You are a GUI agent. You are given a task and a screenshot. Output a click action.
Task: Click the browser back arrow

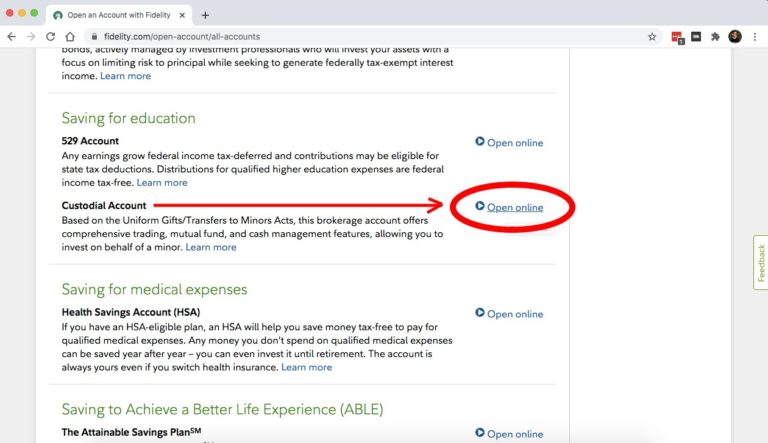tap(11, 36)
